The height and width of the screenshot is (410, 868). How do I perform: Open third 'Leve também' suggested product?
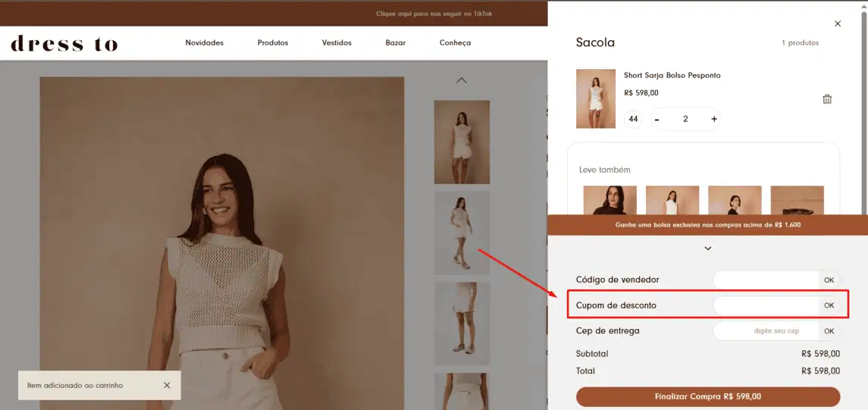pos(735,200)
